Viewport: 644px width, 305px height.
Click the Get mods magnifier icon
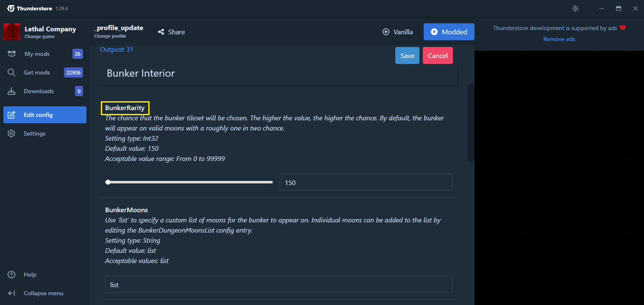(x=11, y=72)
